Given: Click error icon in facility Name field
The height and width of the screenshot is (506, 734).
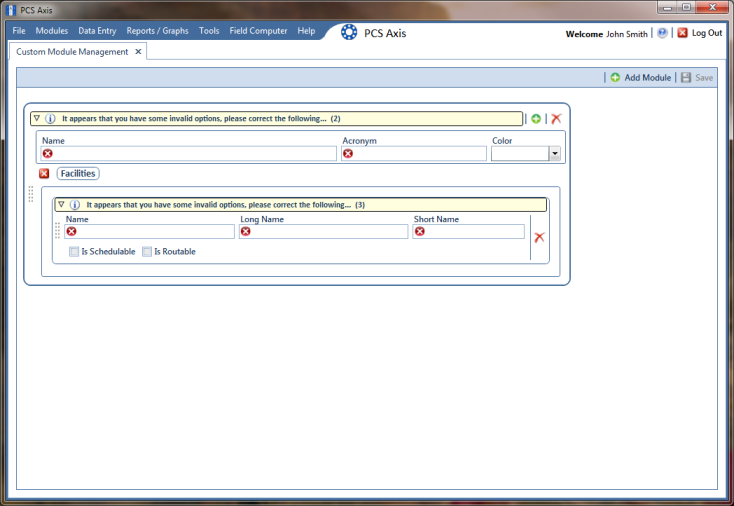Looking at the screenshot, I should [71, 231].
